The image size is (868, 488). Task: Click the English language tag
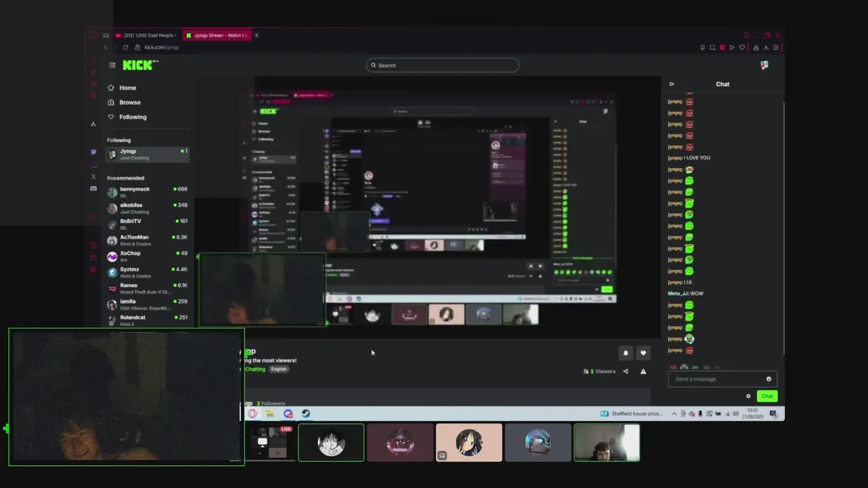(279, 369)
